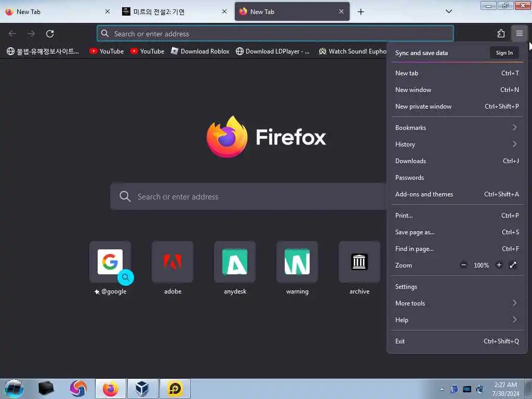Screen dimensions: 532x399
Task: Open Download Roblox bookmark
Action: point(200,51)
